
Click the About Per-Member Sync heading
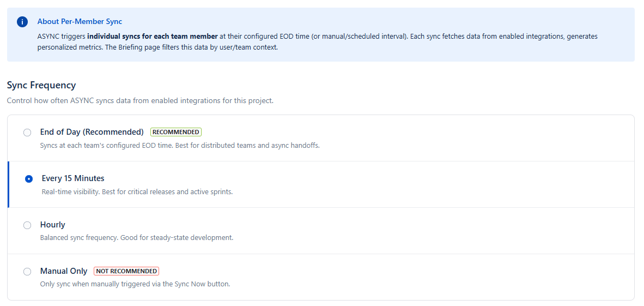coord(80,22)
